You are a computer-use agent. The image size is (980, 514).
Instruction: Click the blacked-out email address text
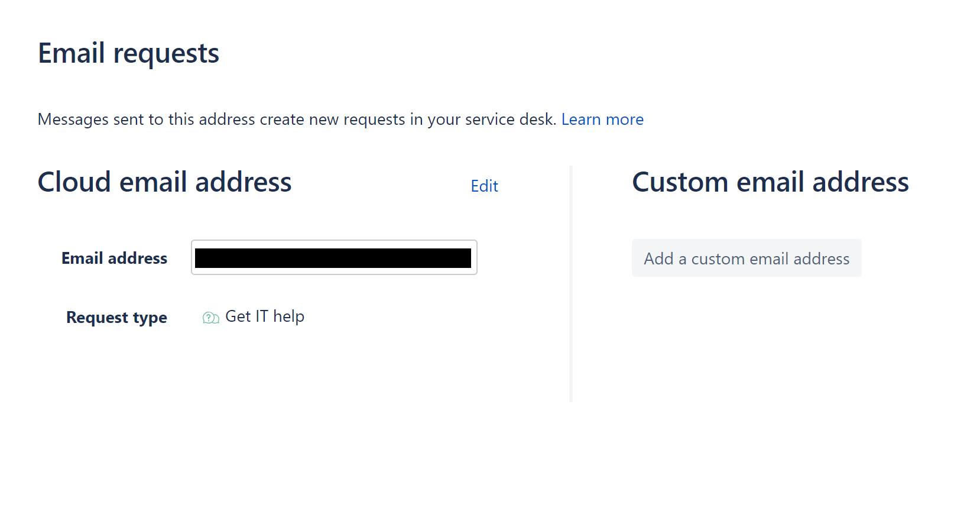tap(333, 258)
